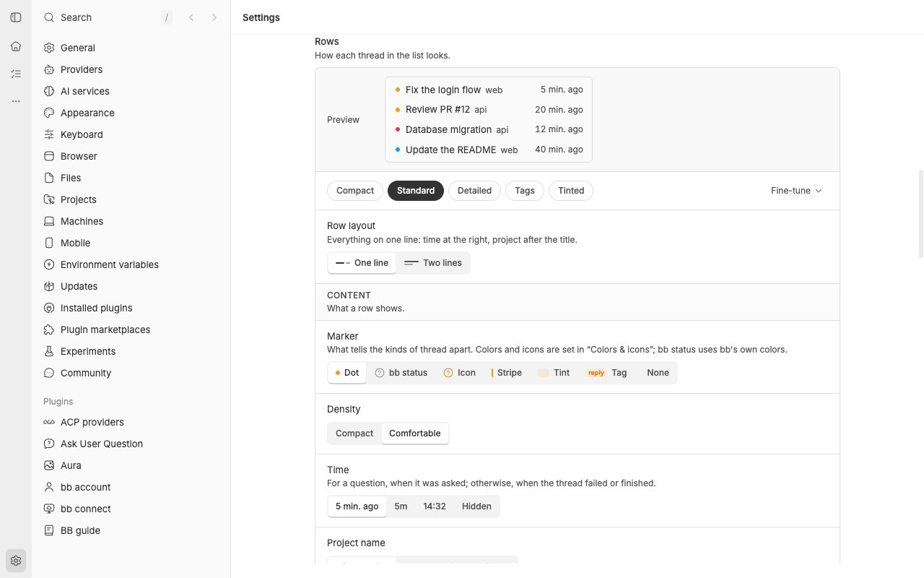Open the task list icon

pyautogui.click(x=16, y=74)
